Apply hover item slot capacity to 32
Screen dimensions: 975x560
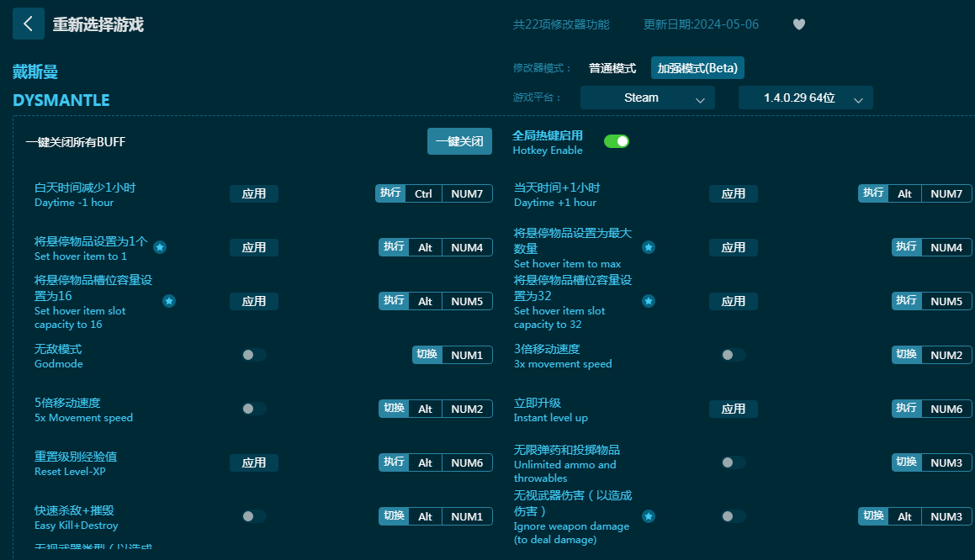[x=733, y=302]
